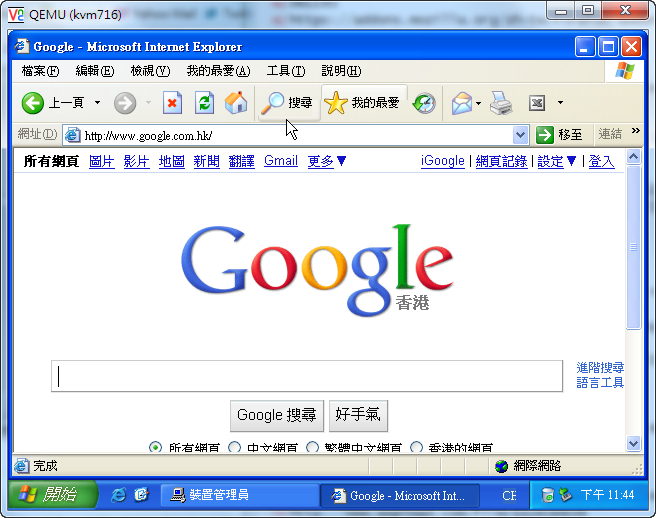Open the Edit button dropdown arrow
Screen dimensions: 656x518
click(560, 103)
